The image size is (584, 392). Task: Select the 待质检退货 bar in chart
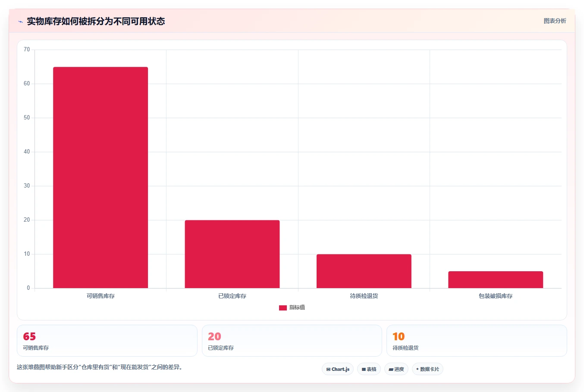pyautogui.click(x=364, y=271)
